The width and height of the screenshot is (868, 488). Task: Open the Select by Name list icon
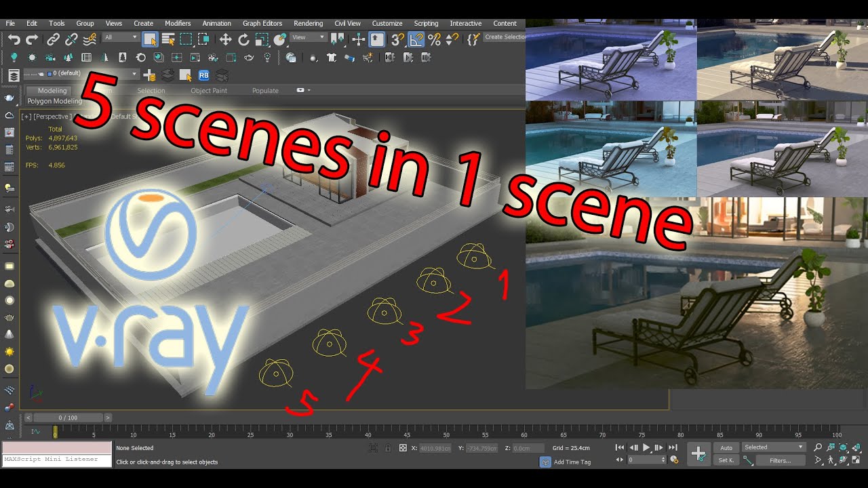pyautogui.click(x=167, y=40)
